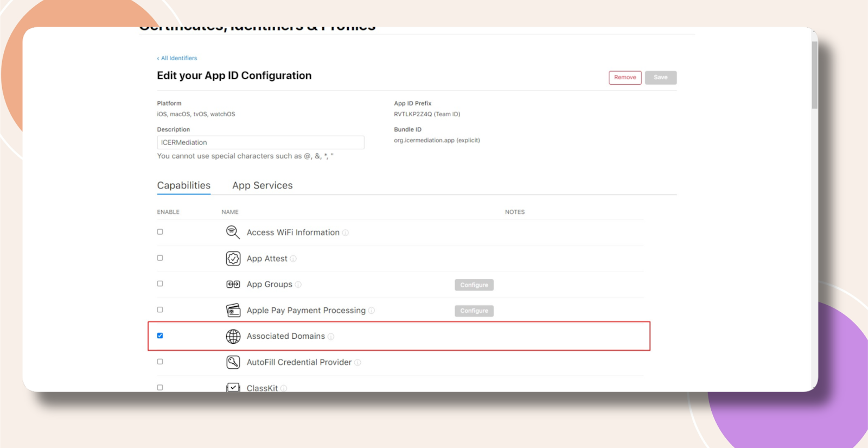Image resolution: width=868 pixels, height=448 pixels.
Task: Click the App Attest label
Action: 267,258
